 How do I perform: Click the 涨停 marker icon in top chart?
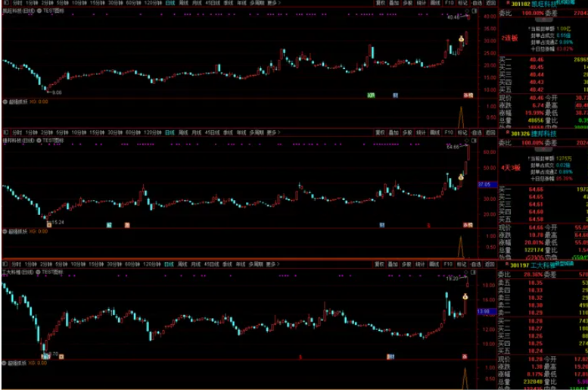tap(467, 95)
